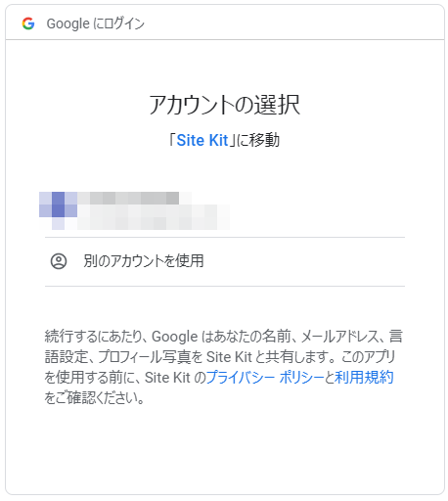The width and height of the screenshot is (448, 501).
Task: Click Site Kit の text before privacy link
Action: 175,378
